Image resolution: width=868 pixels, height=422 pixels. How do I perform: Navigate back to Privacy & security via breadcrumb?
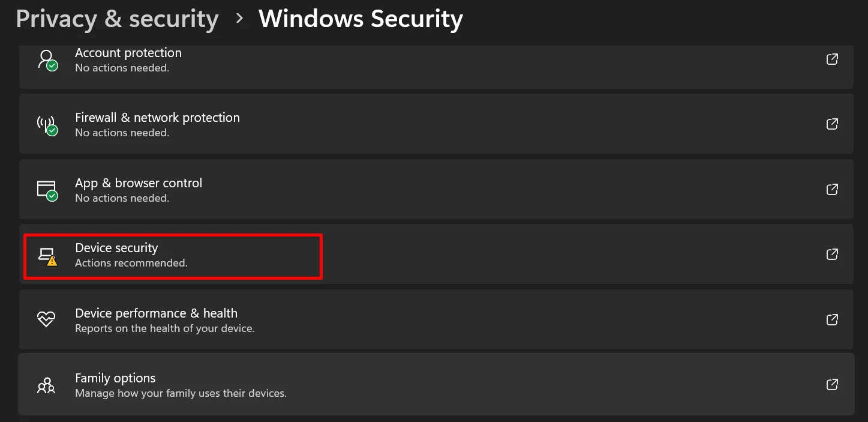pyautogui.click(x=117, y=19)
